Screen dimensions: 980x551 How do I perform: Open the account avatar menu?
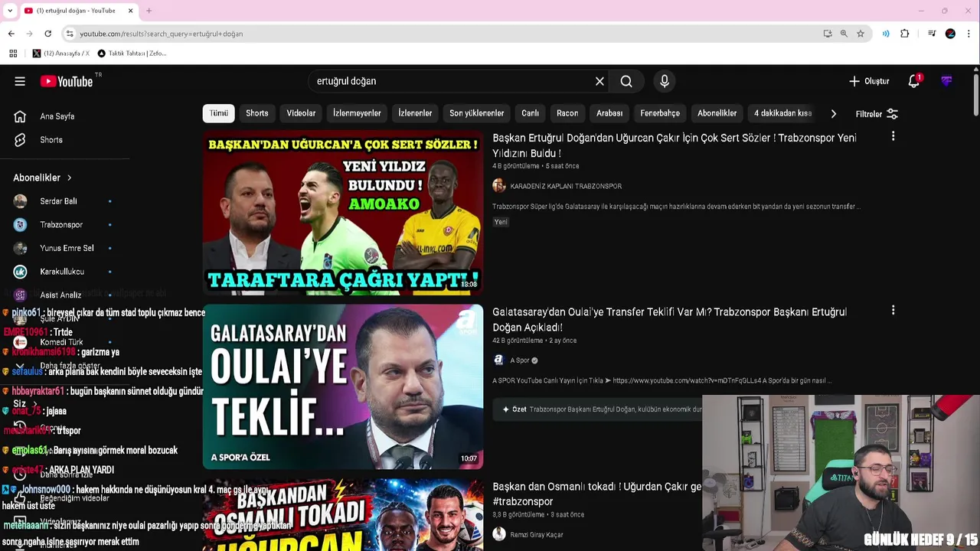pyautogui.click(x=946, y=81)
